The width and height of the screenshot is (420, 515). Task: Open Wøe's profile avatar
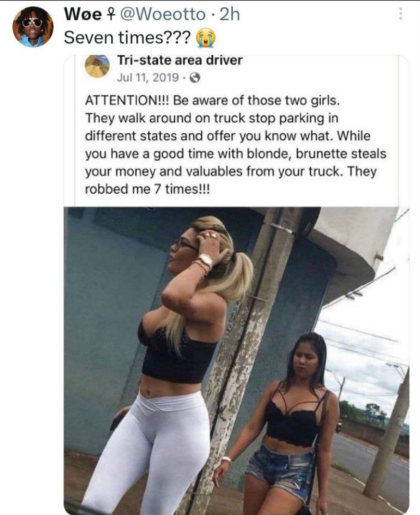[33, 26]
